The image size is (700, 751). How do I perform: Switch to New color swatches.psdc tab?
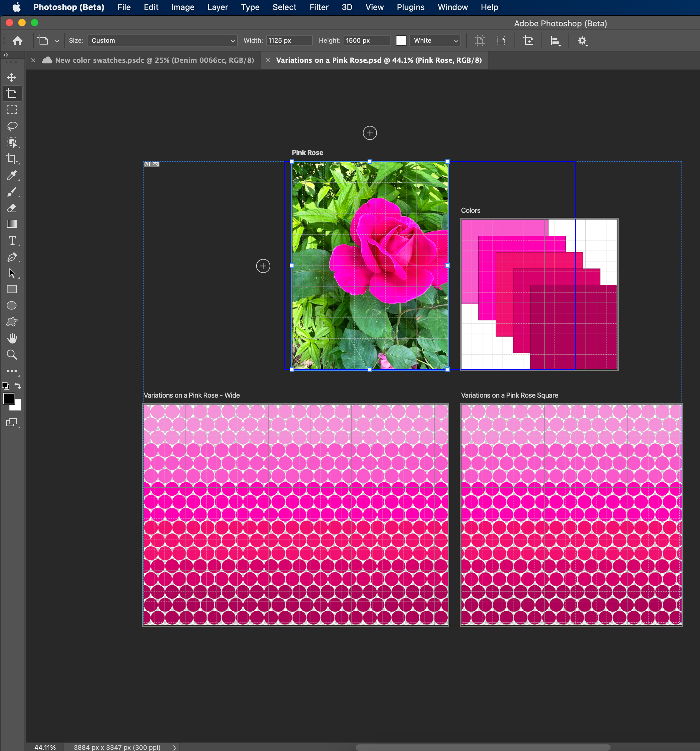[154, 61]
